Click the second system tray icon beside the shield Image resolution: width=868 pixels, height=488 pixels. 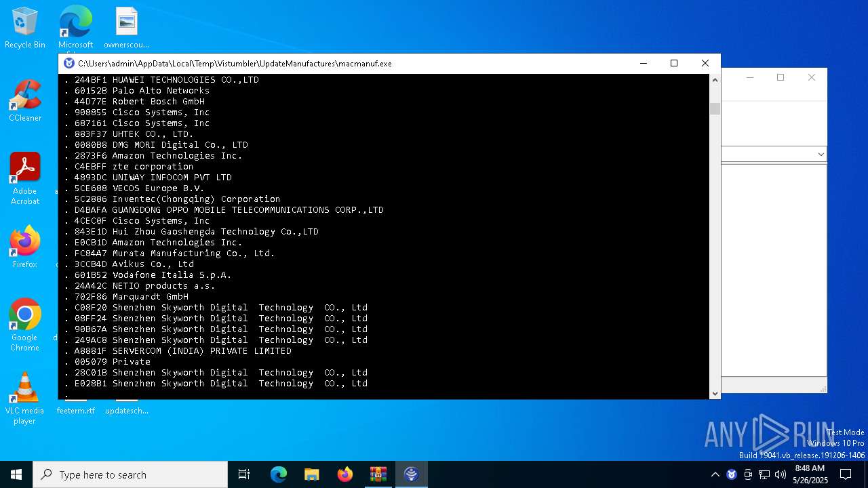tap(748, 474)
